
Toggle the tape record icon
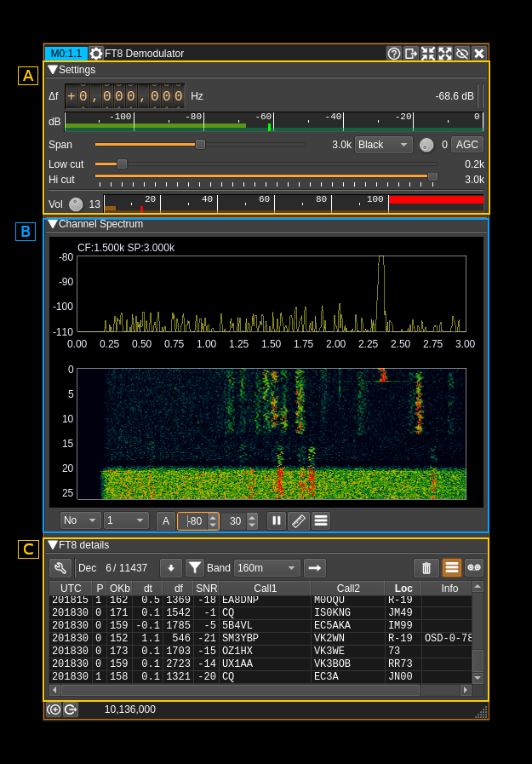(x=474, y=567)
